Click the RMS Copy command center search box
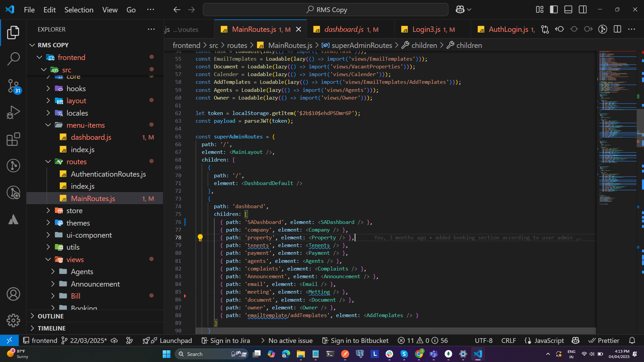 click(326, 10)
